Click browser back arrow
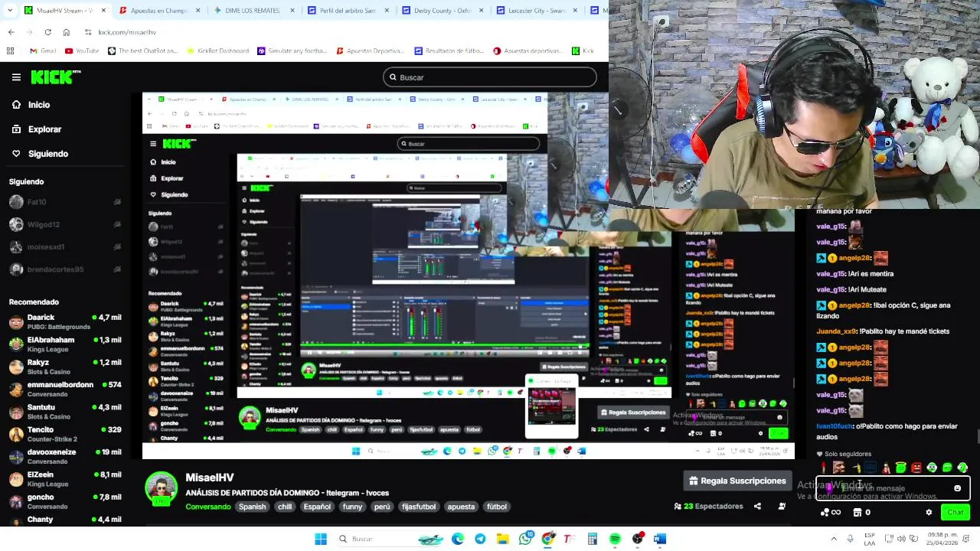 [x=11, y=32]
